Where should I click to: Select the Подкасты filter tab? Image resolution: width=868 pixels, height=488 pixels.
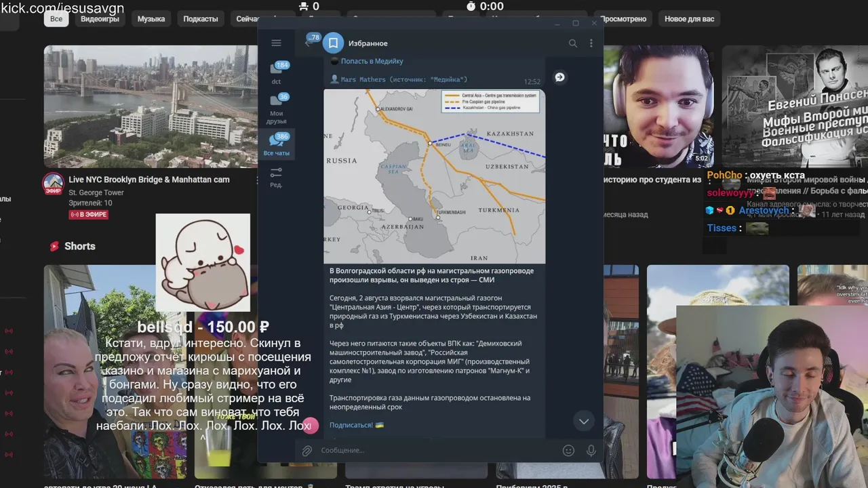(x=201, y=19)
